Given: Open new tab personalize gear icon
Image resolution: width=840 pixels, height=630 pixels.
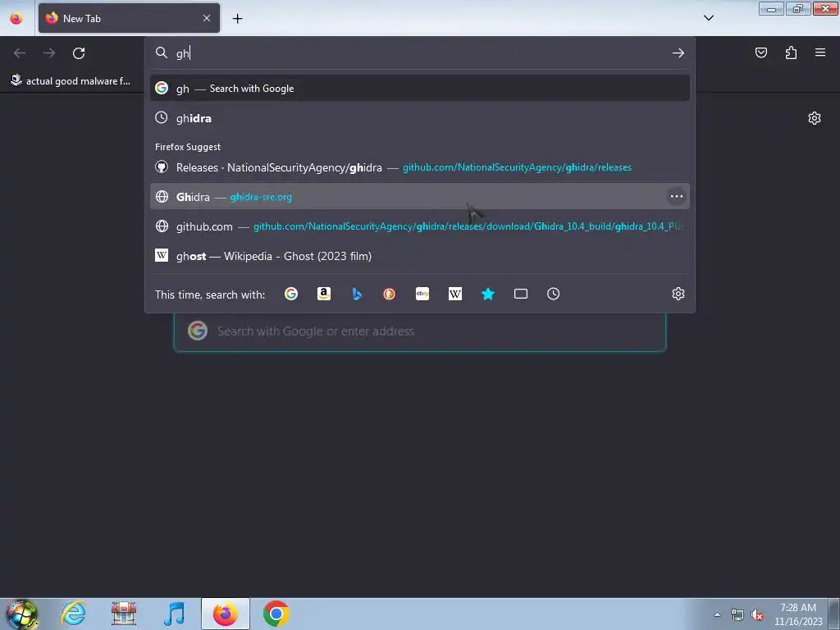Looking at the screenshot, I should tap(815, 118).
